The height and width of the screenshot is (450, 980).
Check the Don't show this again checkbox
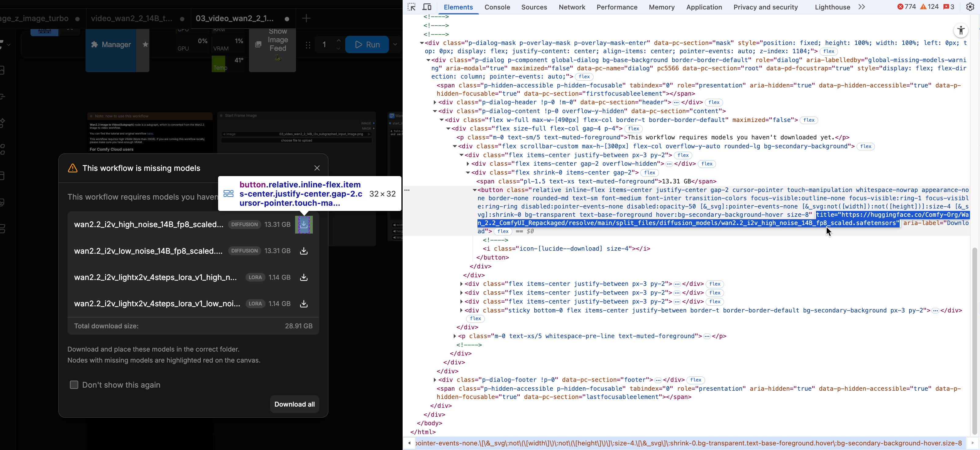coord(74,385)
